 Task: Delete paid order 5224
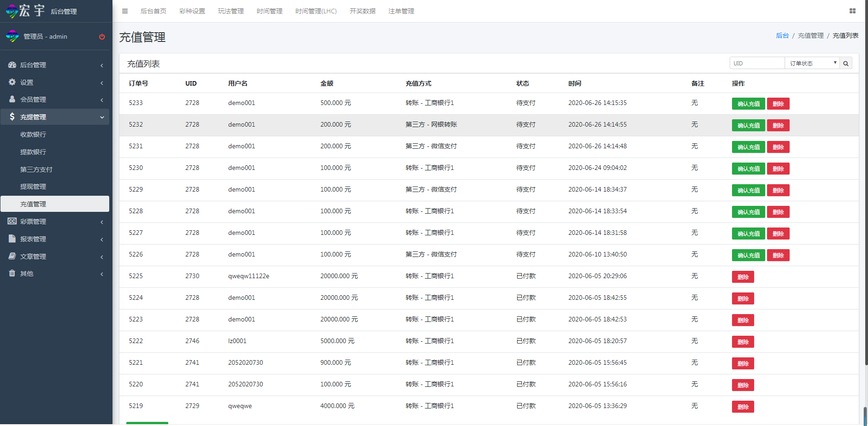click(x=743, y=298)
